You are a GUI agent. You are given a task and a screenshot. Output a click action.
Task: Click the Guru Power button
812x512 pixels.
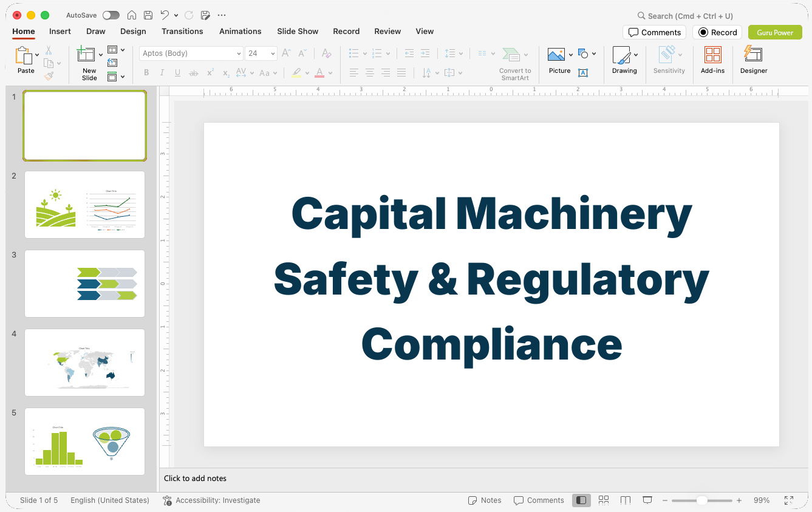775,32
